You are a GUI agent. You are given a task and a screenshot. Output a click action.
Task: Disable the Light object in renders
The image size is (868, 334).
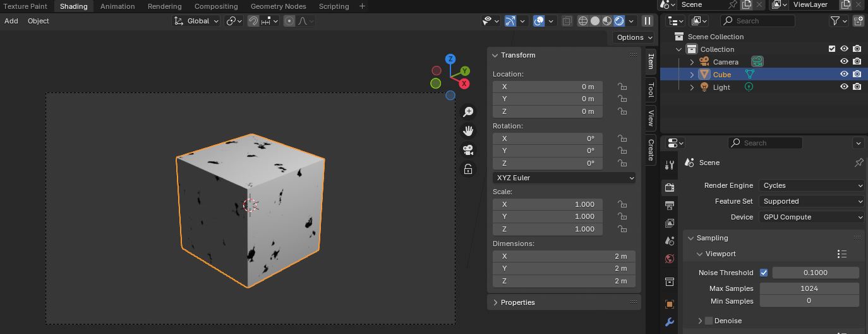857,87
